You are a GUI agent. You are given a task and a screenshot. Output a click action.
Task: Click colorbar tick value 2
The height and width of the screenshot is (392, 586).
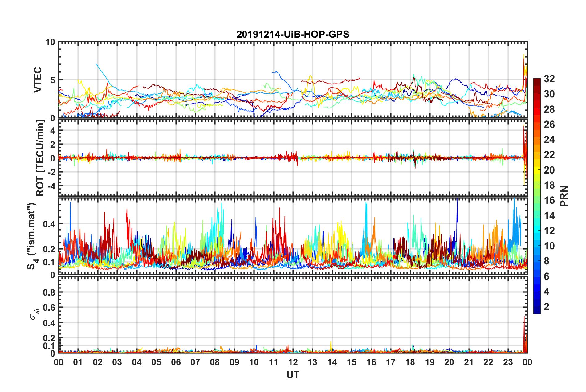click(547, 307)
